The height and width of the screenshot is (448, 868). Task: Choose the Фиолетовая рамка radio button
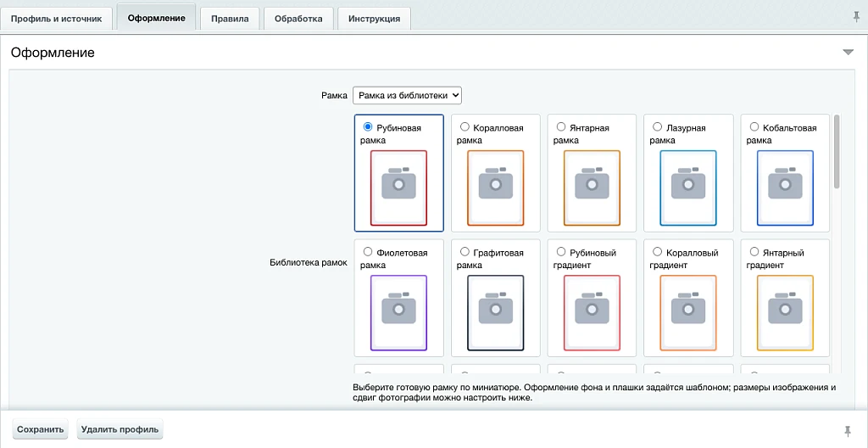click(368, 252)
